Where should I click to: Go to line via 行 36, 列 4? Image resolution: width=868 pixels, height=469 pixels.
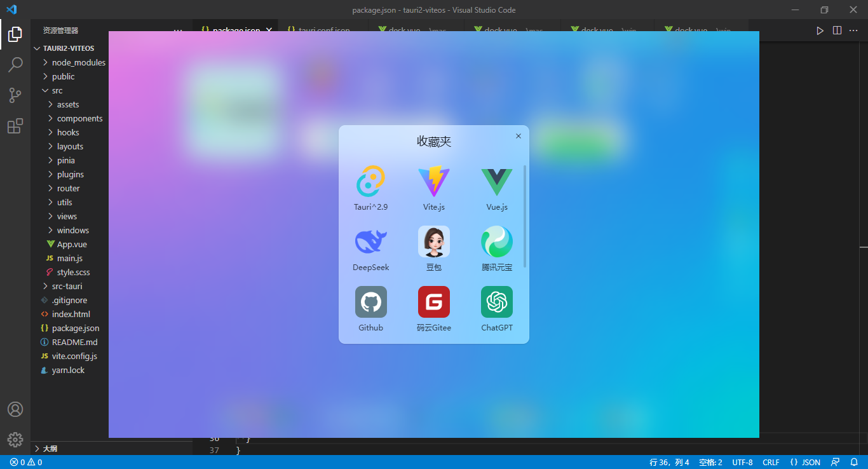pos(669,462)
